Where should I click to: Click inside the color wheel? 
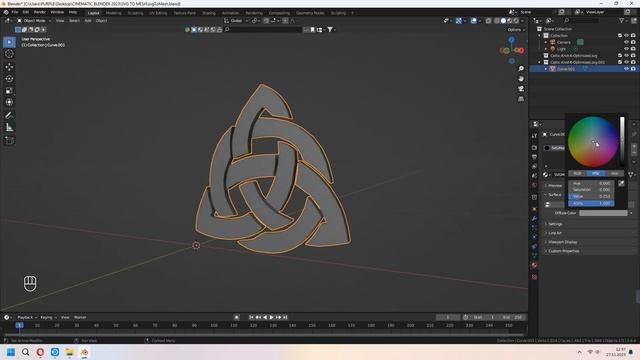(593, 142)
